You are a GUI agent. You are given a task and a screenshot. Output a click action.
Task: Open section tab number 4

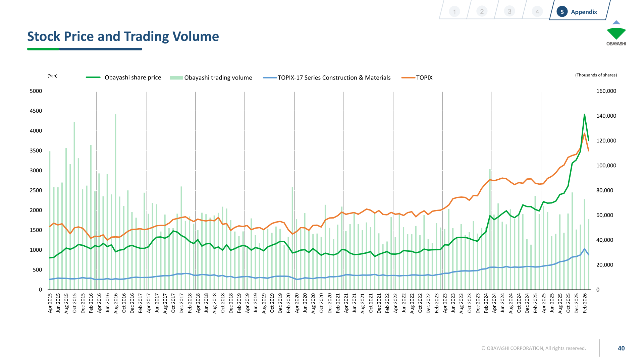[537, 12]
